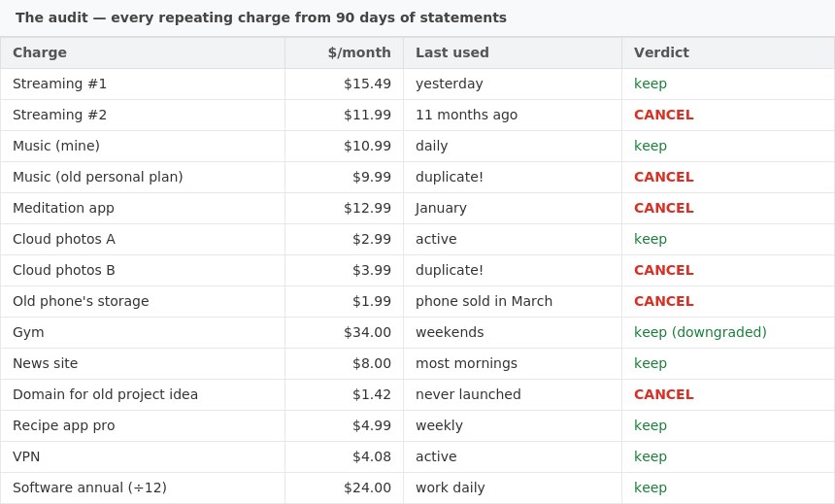Select the Verdict column header
The height and width of the screenshot is (504, 835).
(728, 52)
